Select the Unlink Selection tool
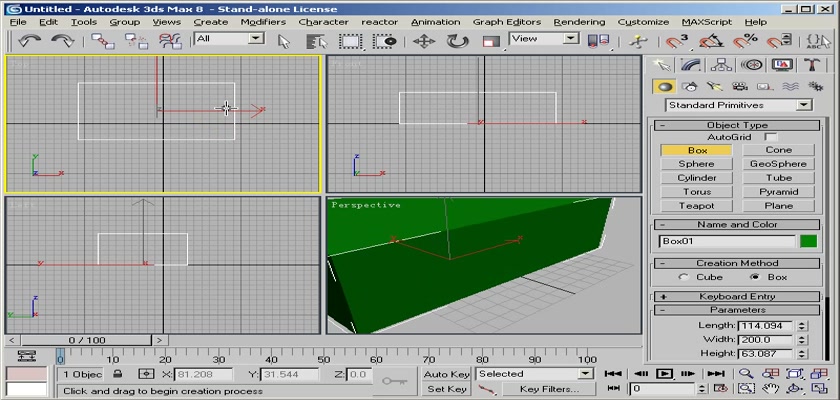 tap(136, 41)
